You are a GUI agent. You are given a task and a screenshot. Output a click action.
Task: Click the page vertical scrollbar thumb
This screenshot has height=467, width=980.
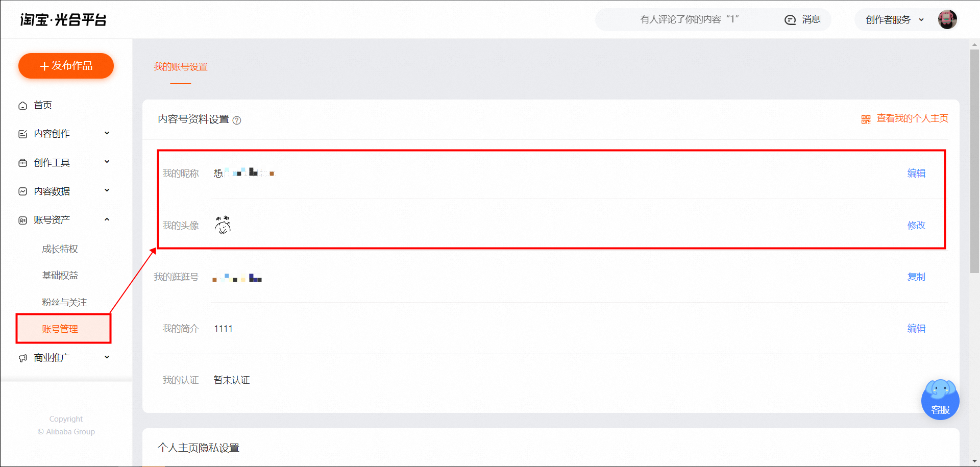[x=974, y=161]
